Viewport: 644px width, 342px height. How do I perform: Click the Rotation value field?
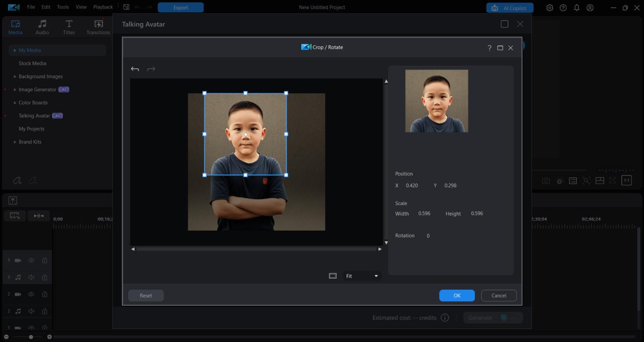click(428, 236)
